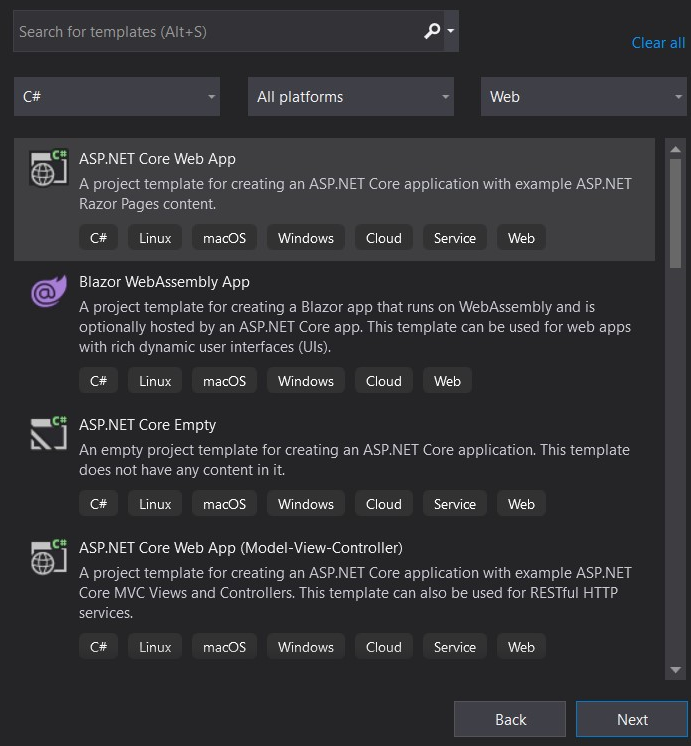Click Service tag under ASP.NET Core Web App
This screenshot has width=691, height=746.
[x=454, y=238]
